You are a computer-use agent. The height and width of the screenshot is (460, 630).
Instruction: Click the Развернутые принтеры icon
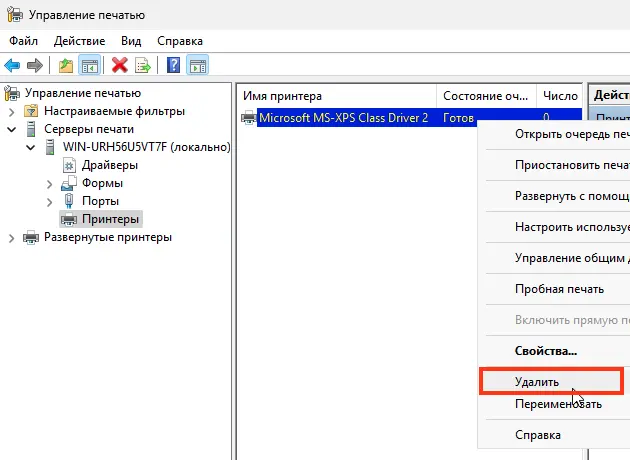[31, 237]
